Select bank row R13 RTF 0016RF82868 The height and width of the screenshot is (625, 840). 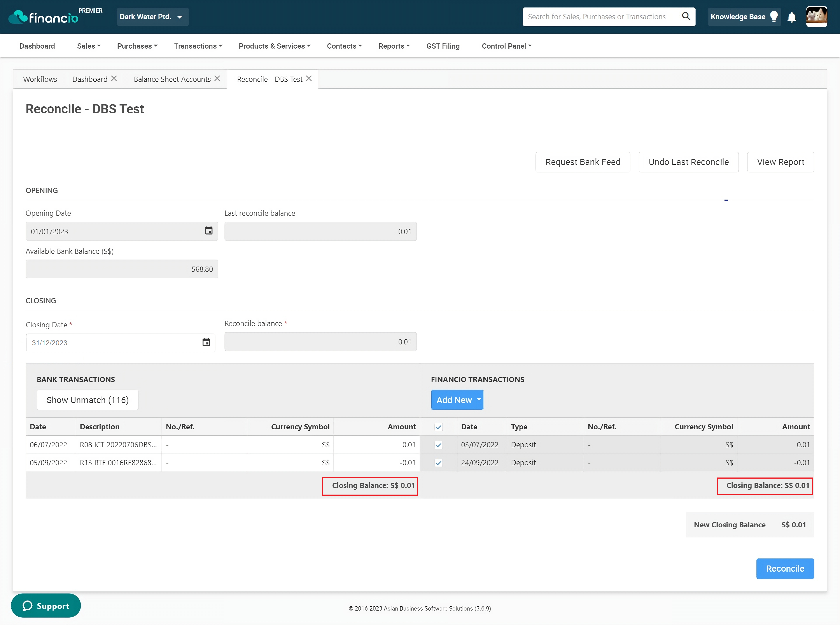coord(222,463)
